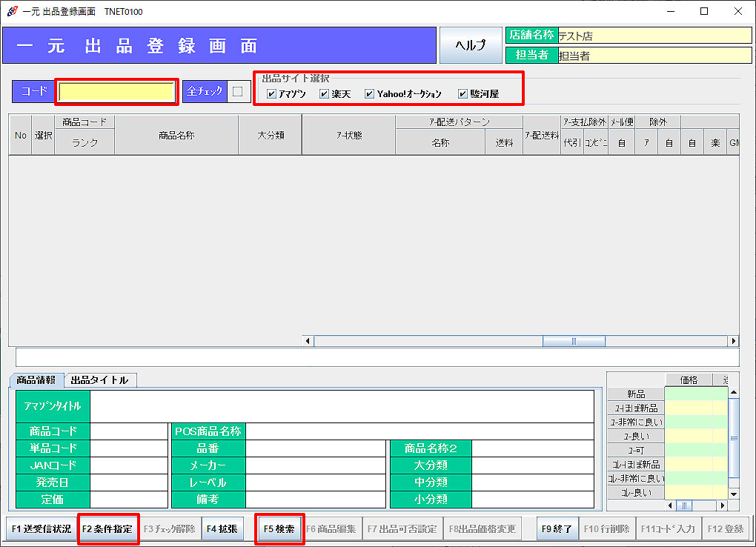Select the 商品情報 tab

click(x=37, y=380)
